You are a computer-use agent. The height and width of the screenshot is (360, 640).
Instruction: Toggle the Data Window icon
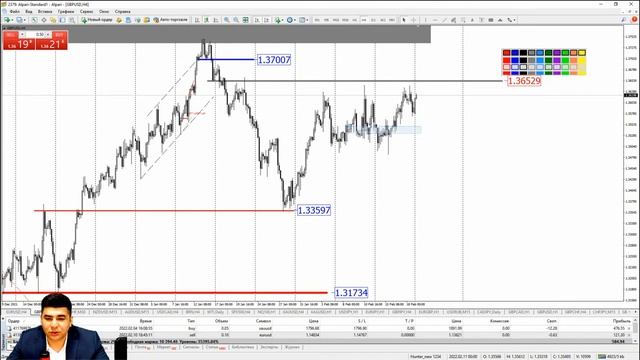[x=44, y=20]
